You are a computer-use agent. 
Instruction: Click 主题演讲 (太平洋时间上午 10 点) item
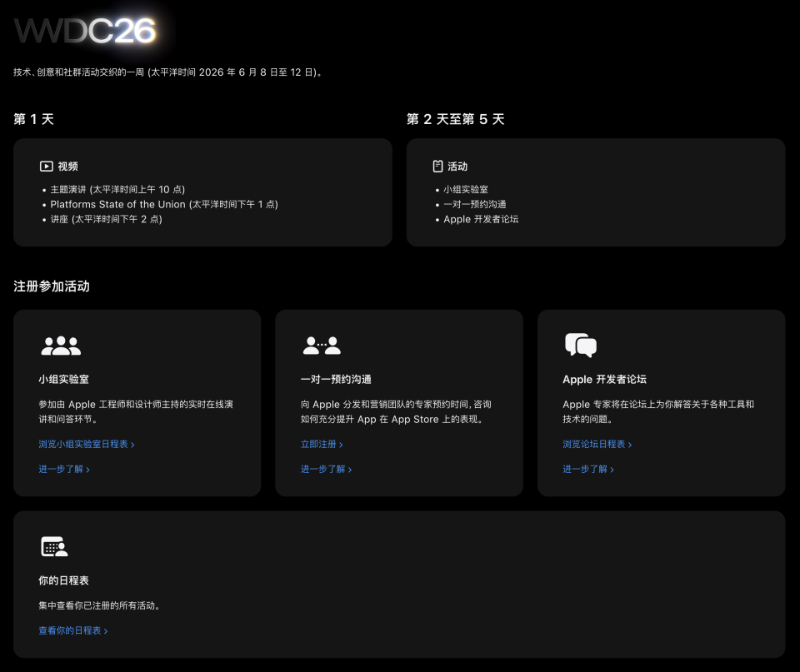click(x=117, y=190)
